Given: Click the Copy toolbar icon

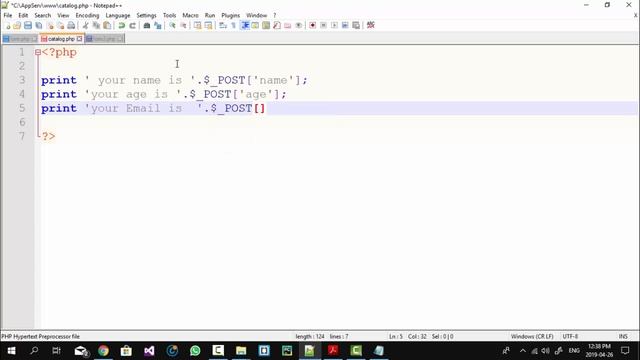Looking at the screenshot, I should (x=96, y=25).
